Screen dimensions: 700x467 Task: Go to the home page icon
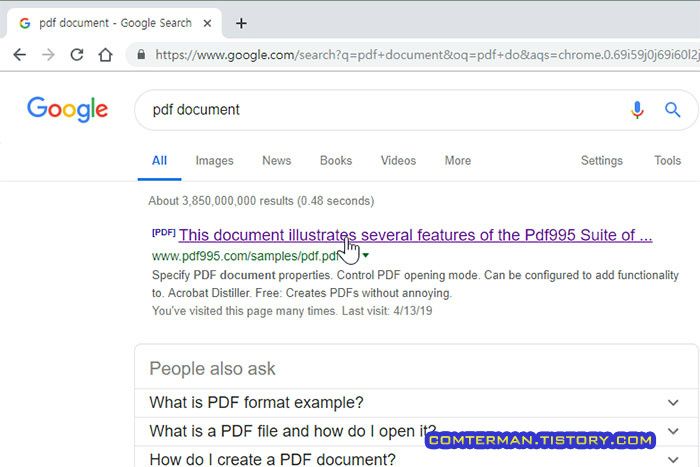click(x=105, y=55)
